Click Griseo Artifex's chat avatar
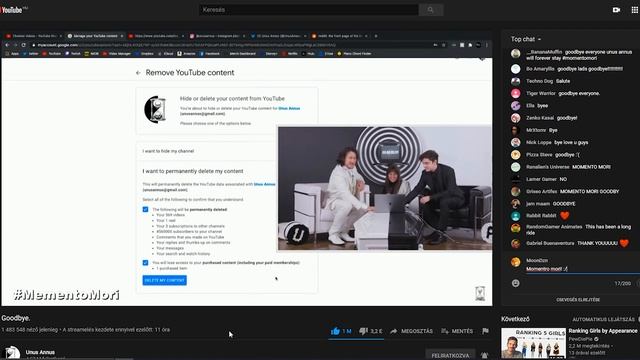 coord(516,191)
